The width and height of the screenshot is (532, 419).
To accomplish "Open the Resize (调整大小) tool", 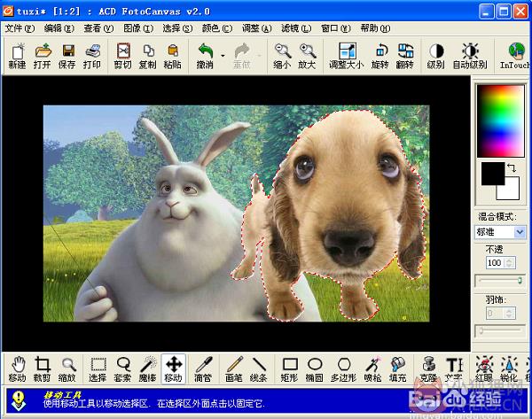I will [x=347, y=56].
